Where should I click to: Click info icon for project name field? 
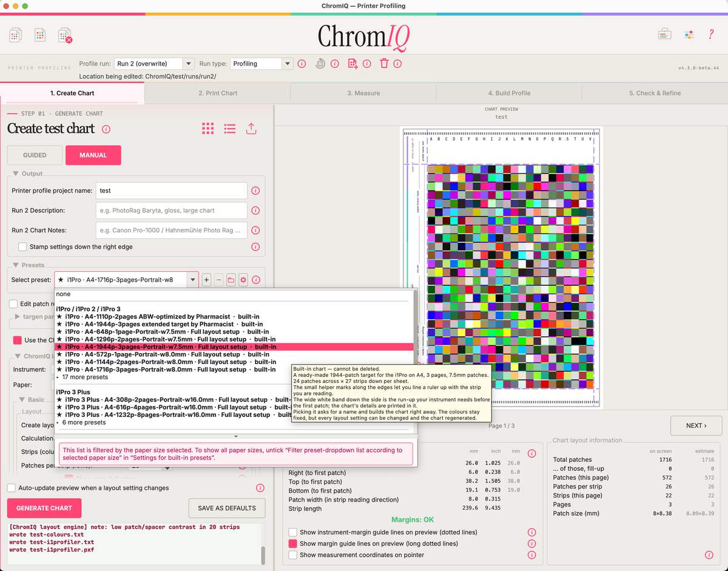coord(255,191)
